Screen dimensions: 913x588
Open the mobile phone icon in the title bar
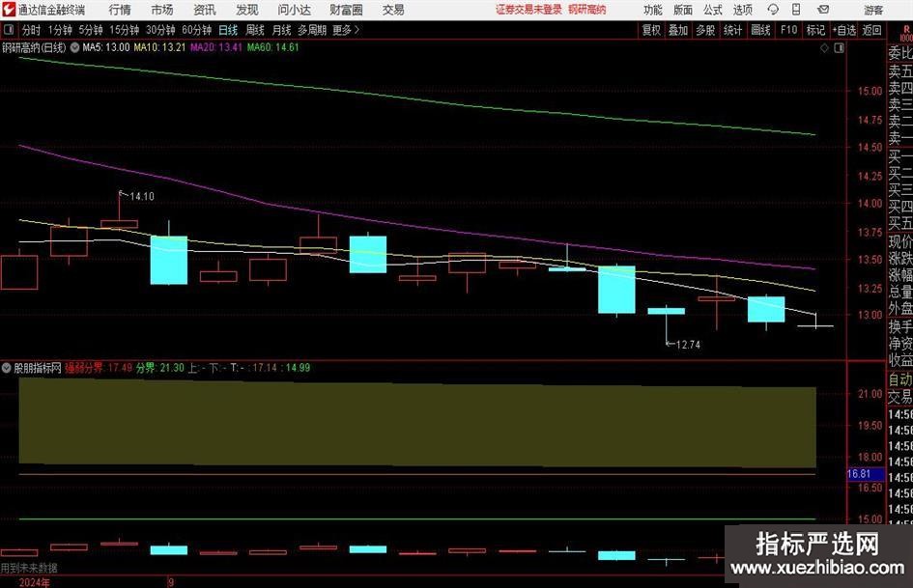coord(796,10)
